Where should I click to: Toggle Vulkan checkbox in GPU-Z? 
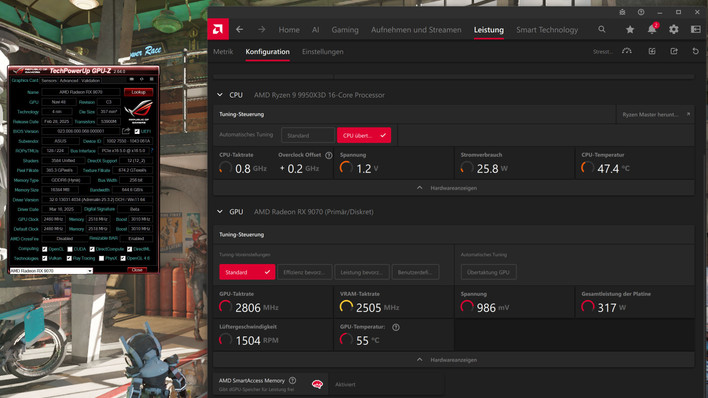tap(45, 258)
